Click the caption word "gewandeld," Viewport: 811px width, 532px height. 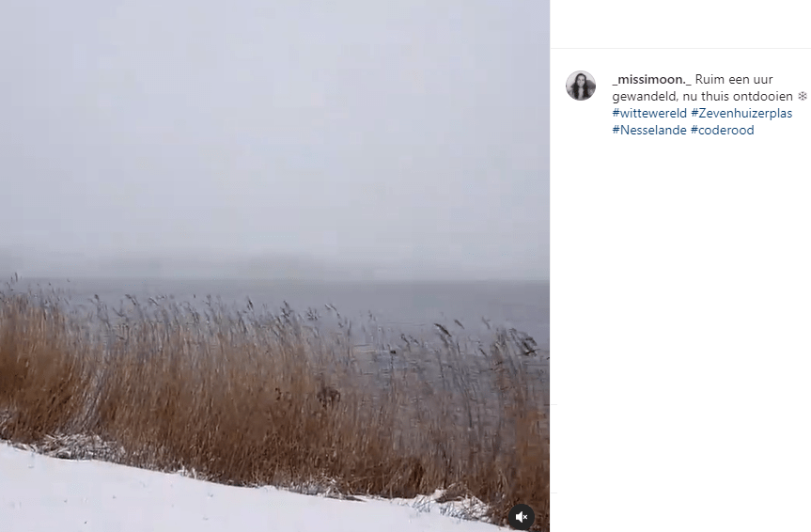click(643, 96)
